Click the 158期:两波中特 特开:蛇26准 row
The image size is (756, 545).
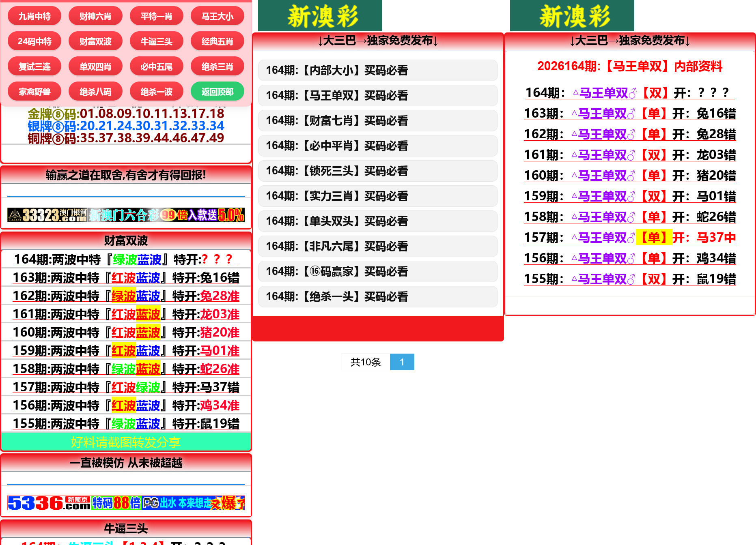tap(126, 369)
